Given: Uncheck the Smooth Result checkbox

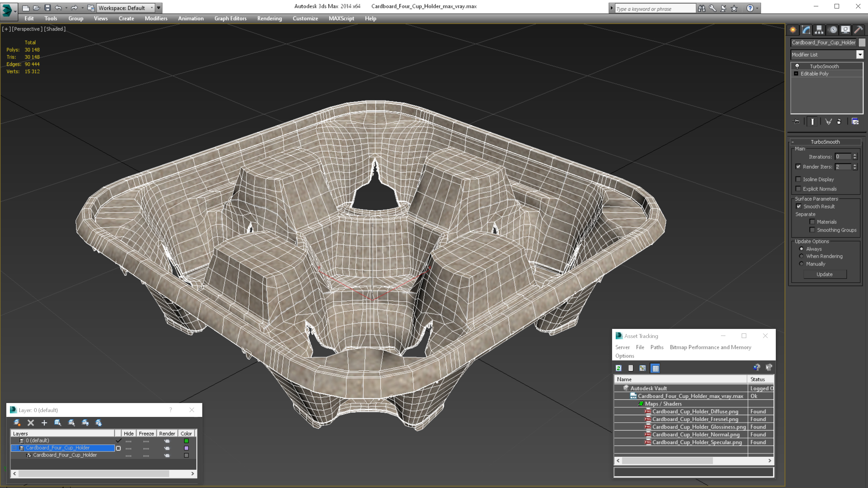Looking at the screenshot, I should click(799, 206).
